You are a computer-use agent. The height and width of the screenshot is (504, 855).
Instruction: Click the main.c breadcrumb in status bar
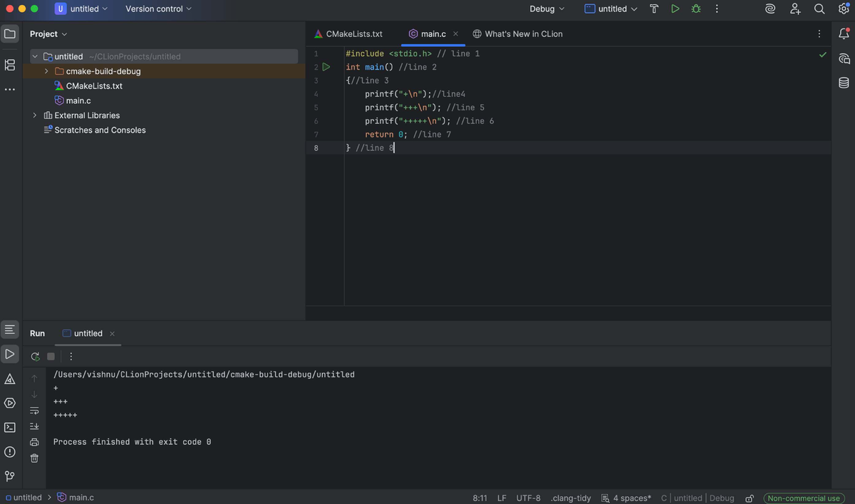click(x=76, y=498)
